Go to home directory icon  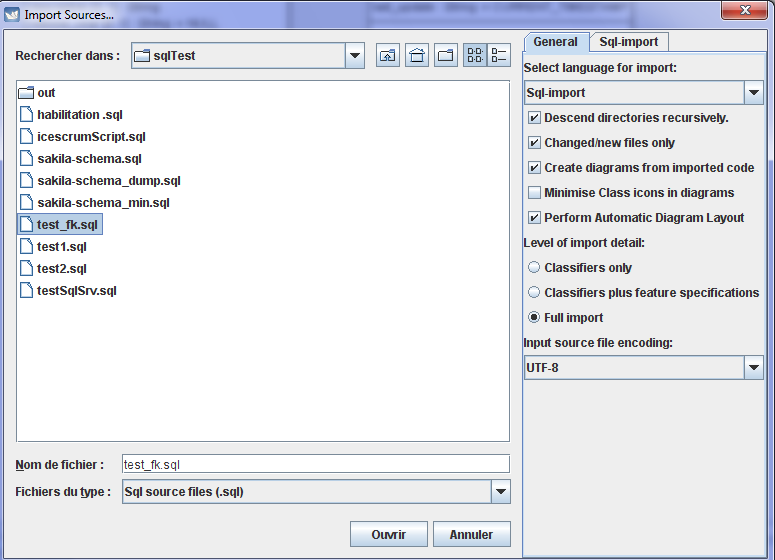417,55
